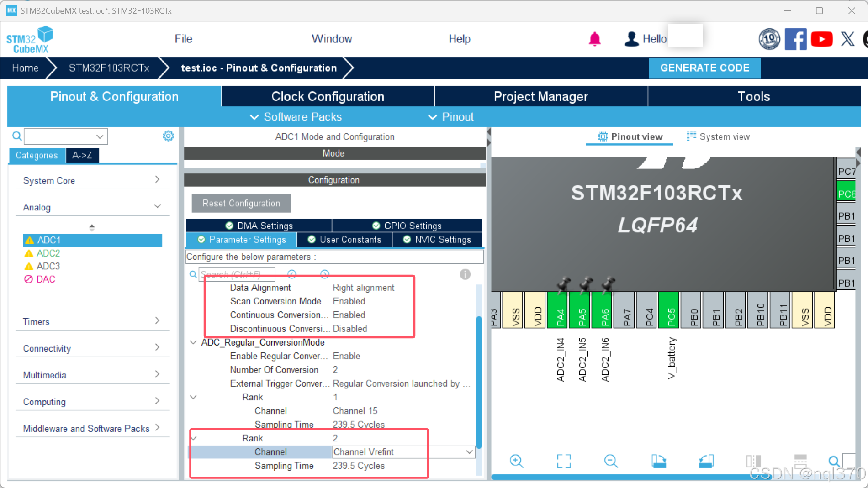Click the 10-year anniversary badge icon

[x=769, y=39]
